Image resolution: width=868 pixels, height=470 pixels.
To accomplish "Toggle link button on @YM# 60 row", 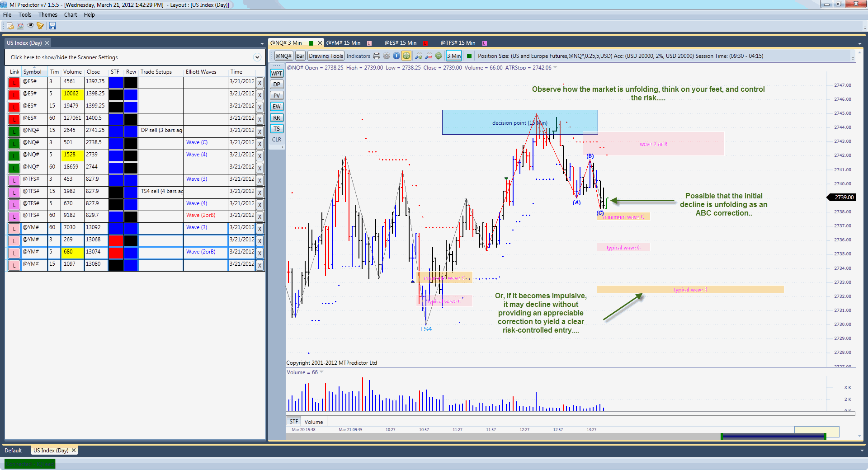I will [x=14, y=229].
